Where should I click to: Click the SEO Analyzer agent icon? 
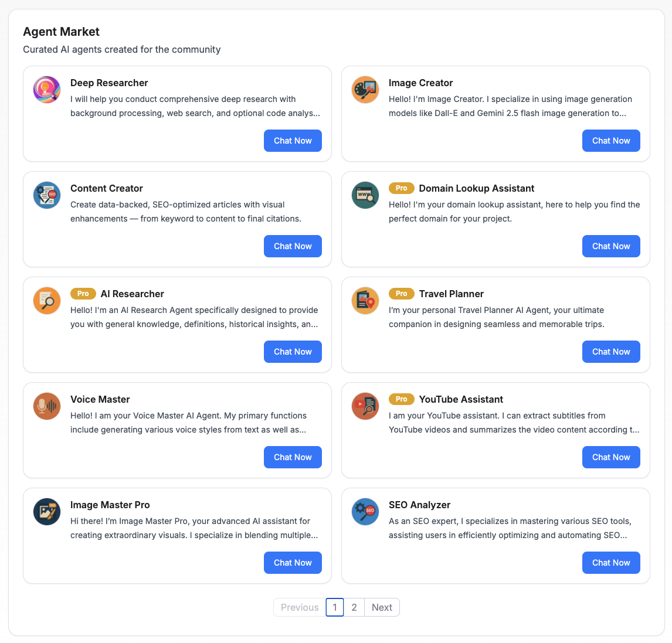point(365,512)
